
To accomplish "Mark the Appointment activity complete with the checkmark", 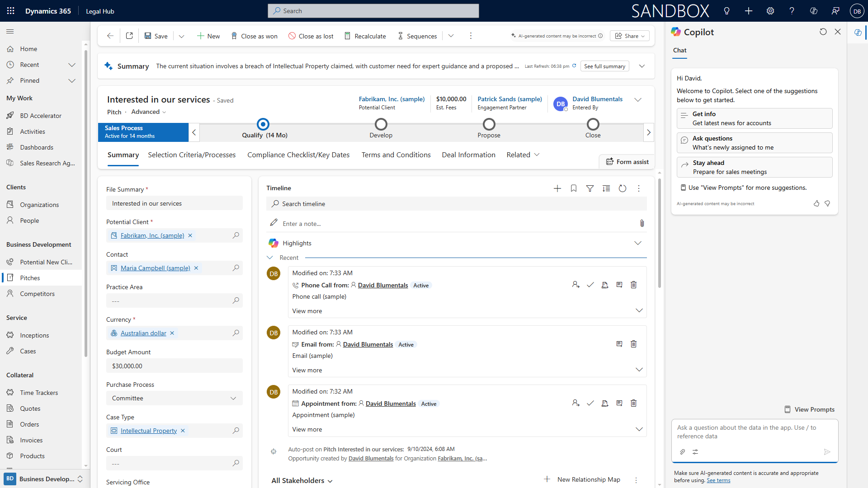I will click(x=590, y=403).
